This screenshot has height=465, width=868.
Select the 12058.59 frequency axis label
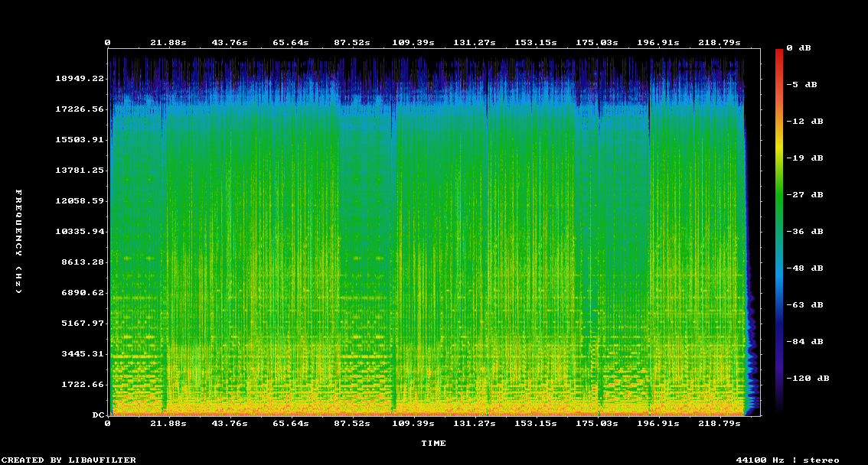(80, 200)
